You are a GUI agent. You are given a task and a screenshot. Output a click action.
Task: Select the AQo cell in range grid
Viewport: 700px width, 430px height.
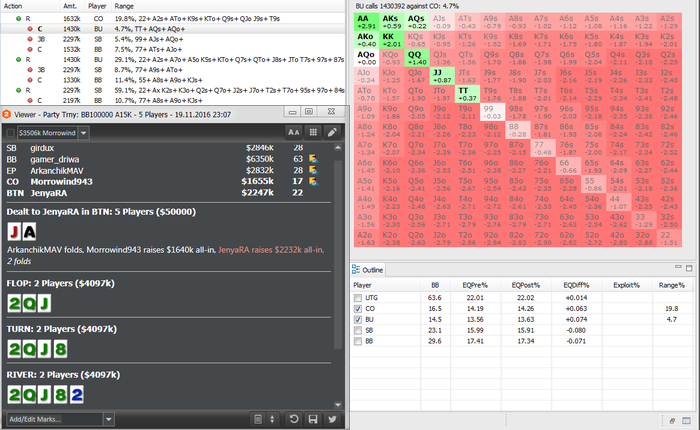[366, 58]
